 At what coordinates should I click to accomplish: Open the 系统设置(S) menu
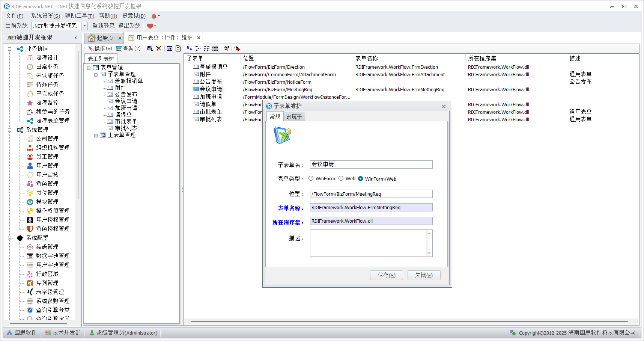click(45, 16)
